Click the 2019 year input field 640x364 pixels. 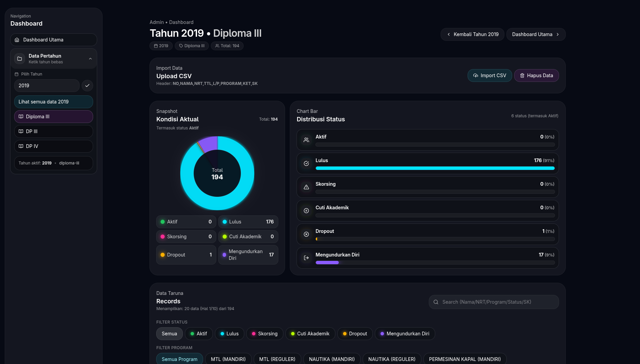(47, 86)
